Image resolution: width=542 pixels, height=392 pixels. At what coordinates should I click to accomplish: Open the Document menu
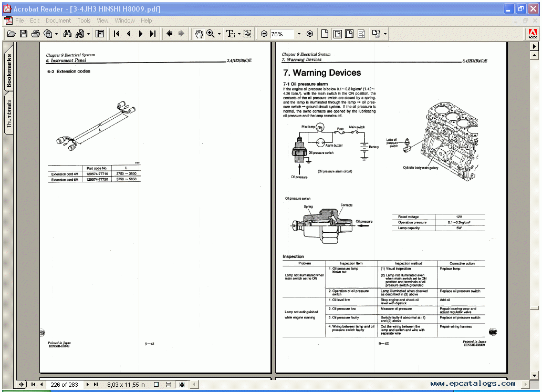pos(58,20)
